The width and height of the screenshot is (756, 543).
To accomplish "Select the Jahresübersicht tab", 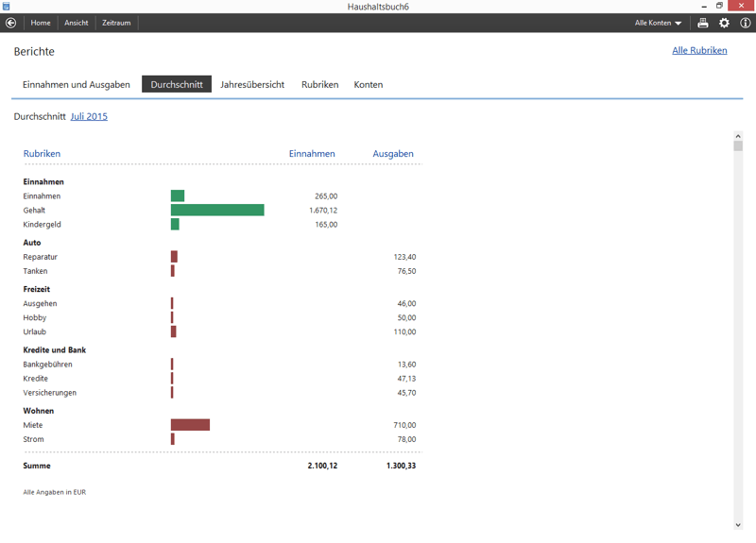I will [252, 85].
